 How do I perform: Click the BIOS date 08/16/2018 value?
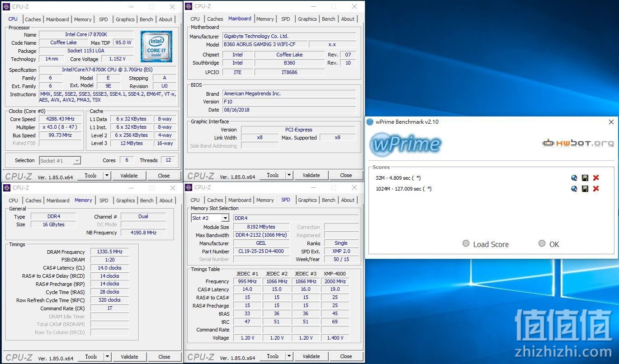coord(289,110)
